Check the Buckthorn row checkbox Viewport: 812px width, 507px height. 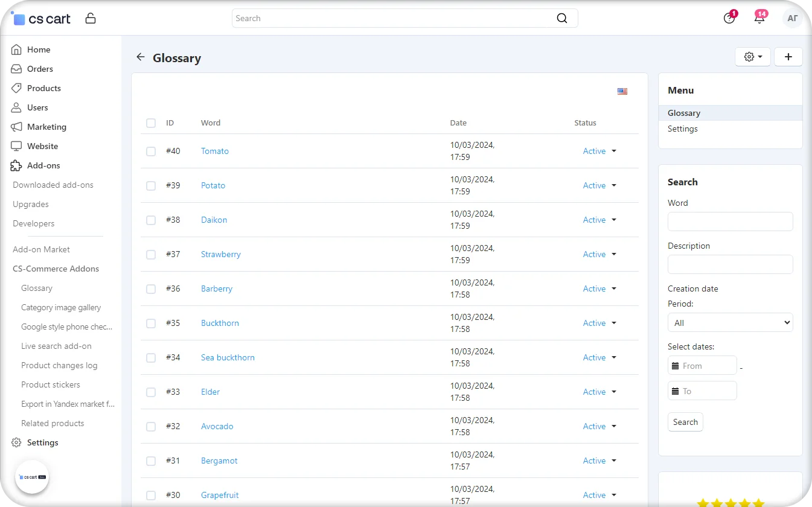[x=151, y=324]
